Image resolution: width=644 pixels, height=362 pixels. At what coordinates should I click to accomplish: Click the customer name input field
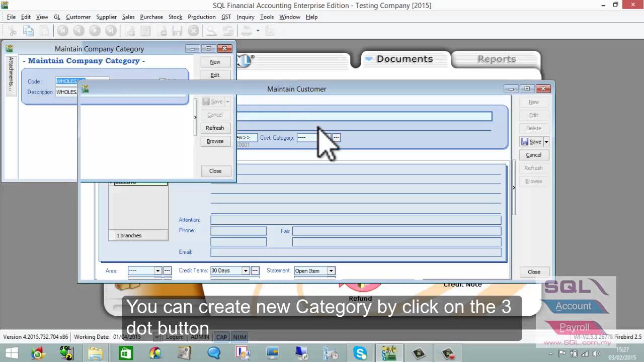click(x=363, y=116)
